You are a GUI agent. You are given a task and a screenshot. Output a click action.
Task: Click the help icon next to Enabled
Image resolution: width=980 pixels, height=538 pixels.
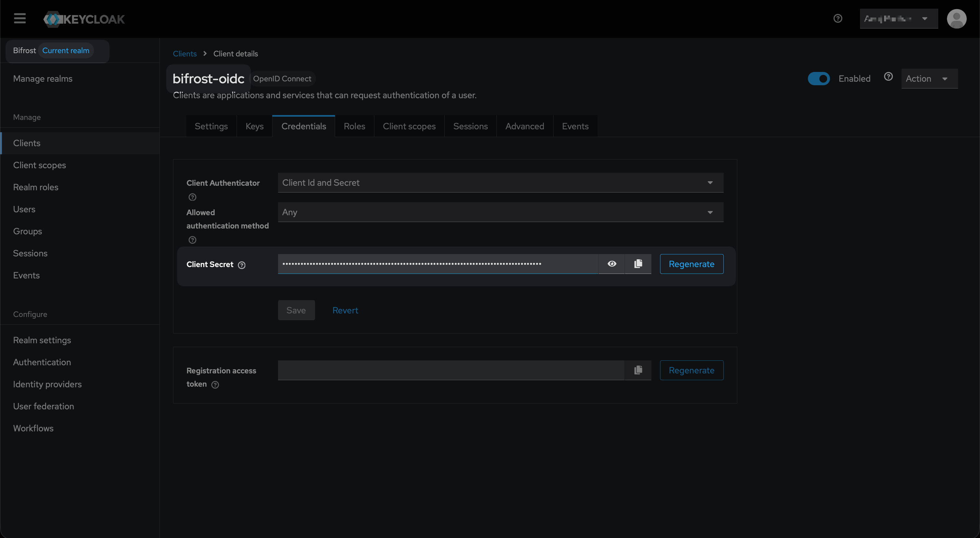click(888, 77)
